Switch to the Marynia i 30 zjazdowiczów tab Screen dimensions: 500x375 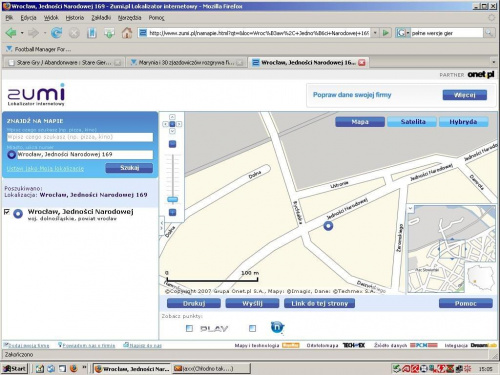[186, 62]
